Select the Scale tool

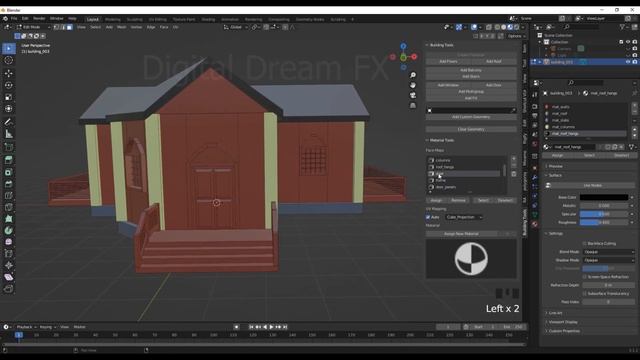(9, 97)
